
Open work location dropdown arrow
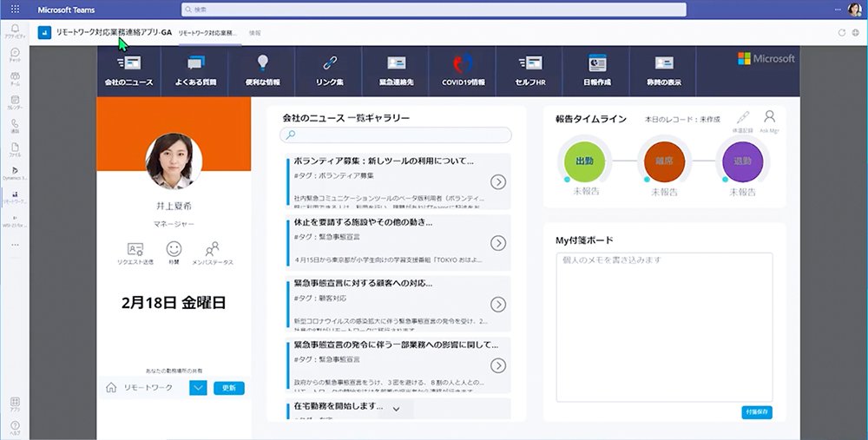click(x=198, y=388)
